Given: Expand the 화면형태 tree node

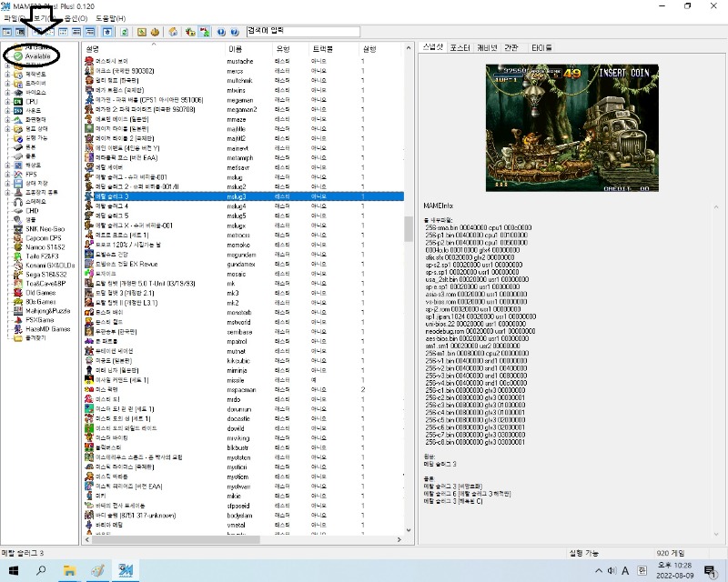Looking at the screenshot, I should tap(7, 120).
